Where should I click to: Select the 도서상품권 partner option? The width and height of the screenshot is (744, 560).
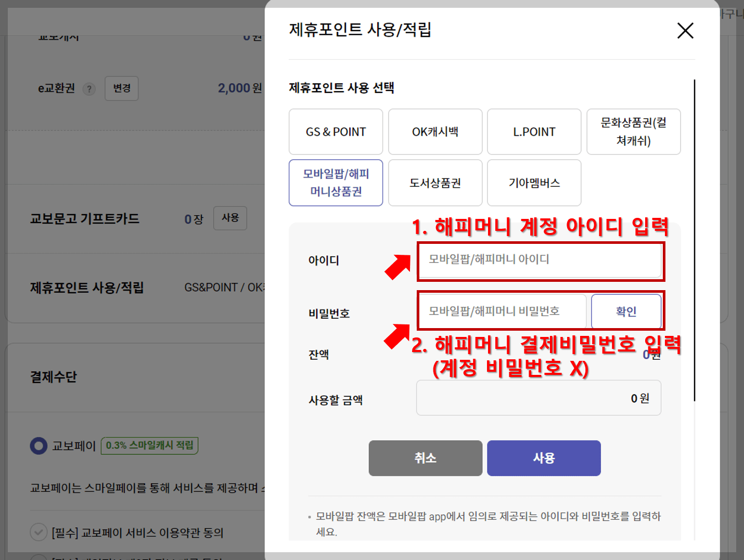pyautogui.click(x=435, y=183)
